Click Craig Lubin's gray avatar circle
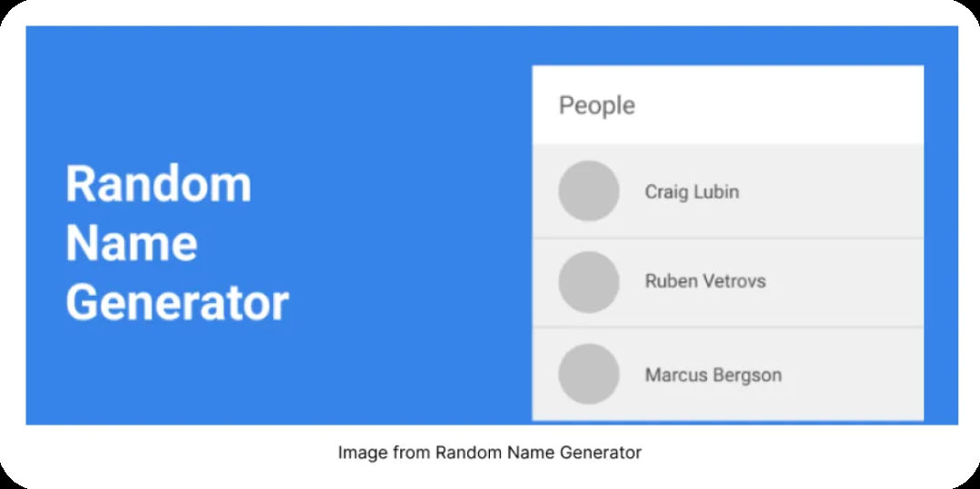The height and width of the screenshot is (489, 980). click(x=589, y=191)
